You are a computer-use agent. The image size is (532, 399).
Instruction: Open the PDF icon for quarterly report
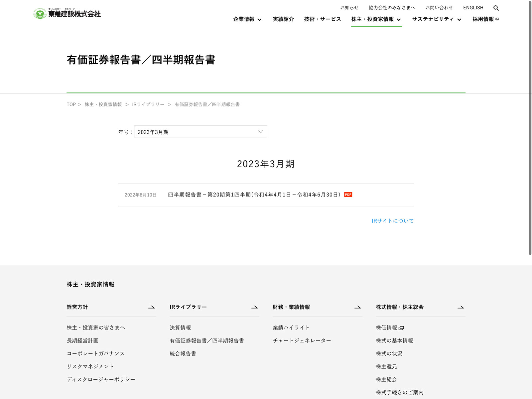348,195
